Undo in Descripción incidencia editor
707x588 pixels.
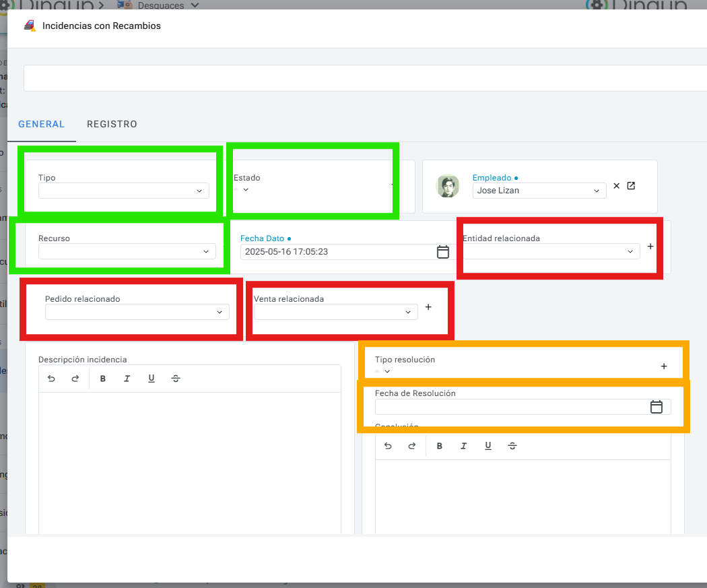point(52,379)
